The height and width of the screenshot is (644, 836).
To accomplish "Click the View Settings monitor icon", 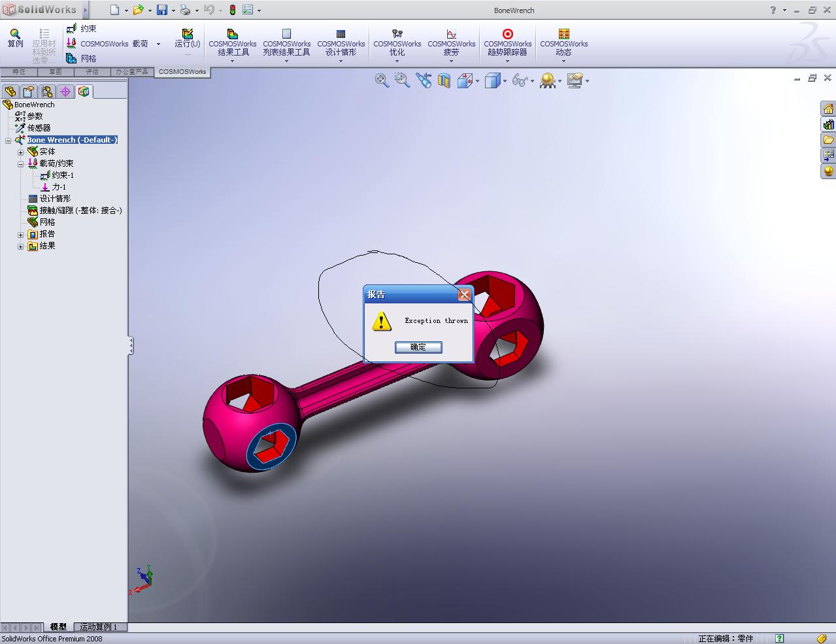I will [x=575, y=80].
